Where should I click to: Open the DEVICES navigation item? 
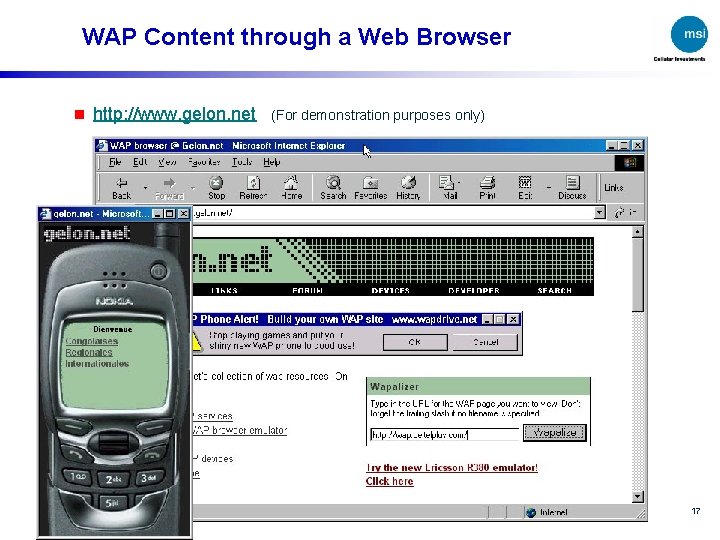390,291
